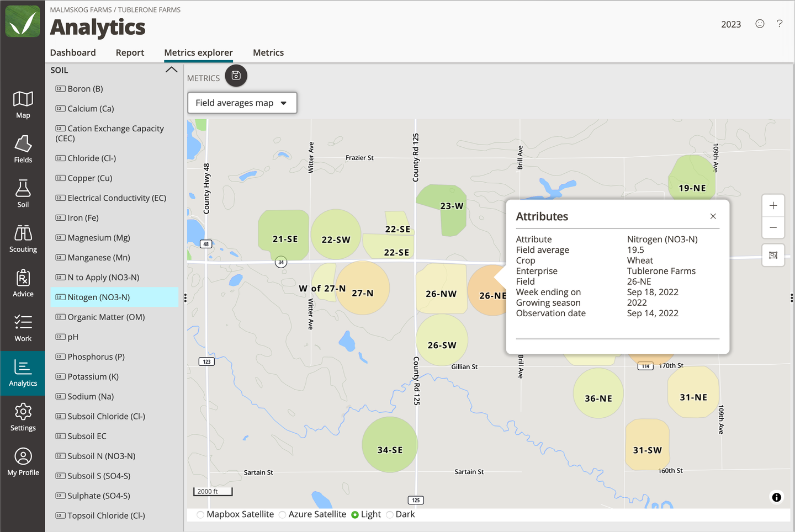Go to Scouting via the sidebar icon
Viewport: 795px width, 532px height.
(x=23, y=238)
